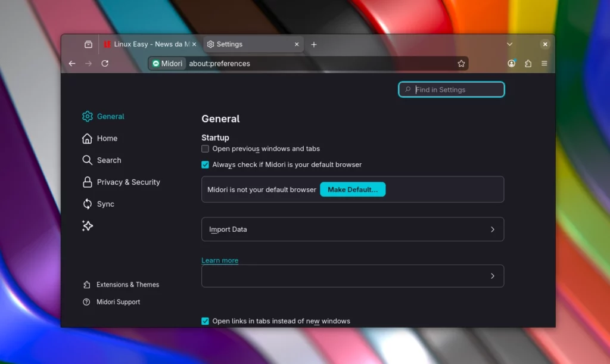610x364 pixels.
Task: Open the hamburger menu
Action: (x=544, y=63)
